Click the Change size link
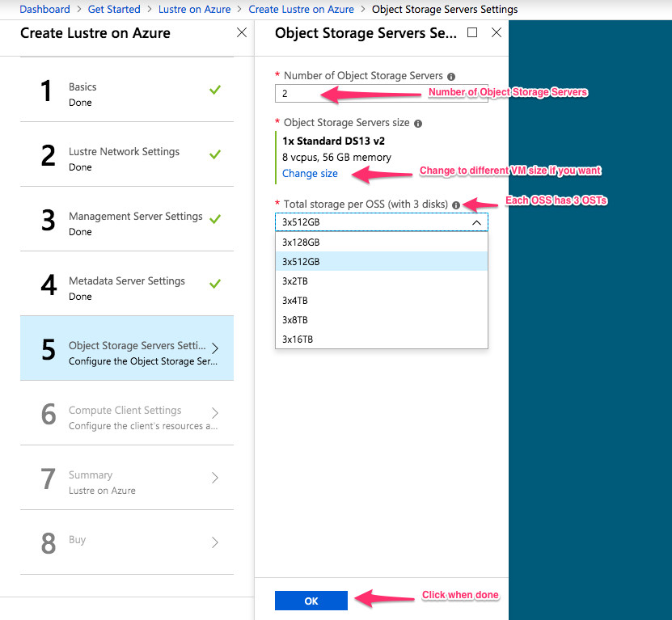Viewport: 672px width, 620px height. pyautogui.click(x=310, y=174)
